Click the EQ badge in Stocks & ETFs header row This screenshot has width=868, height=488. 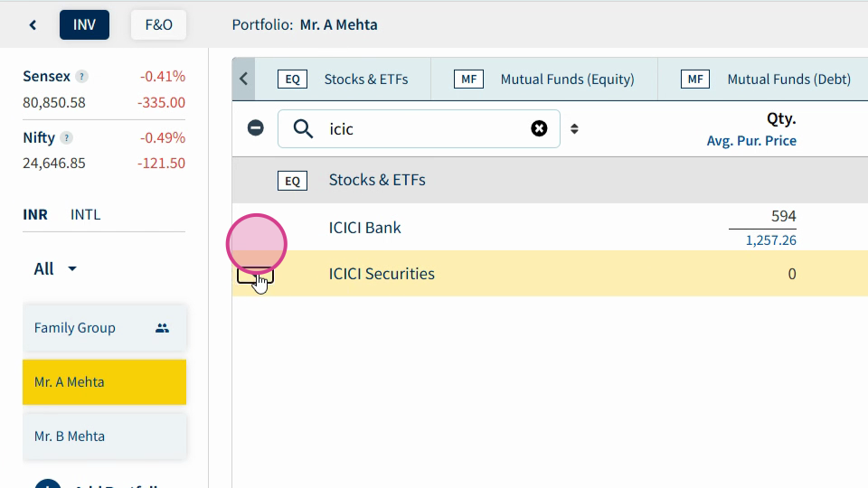point(292,181)
